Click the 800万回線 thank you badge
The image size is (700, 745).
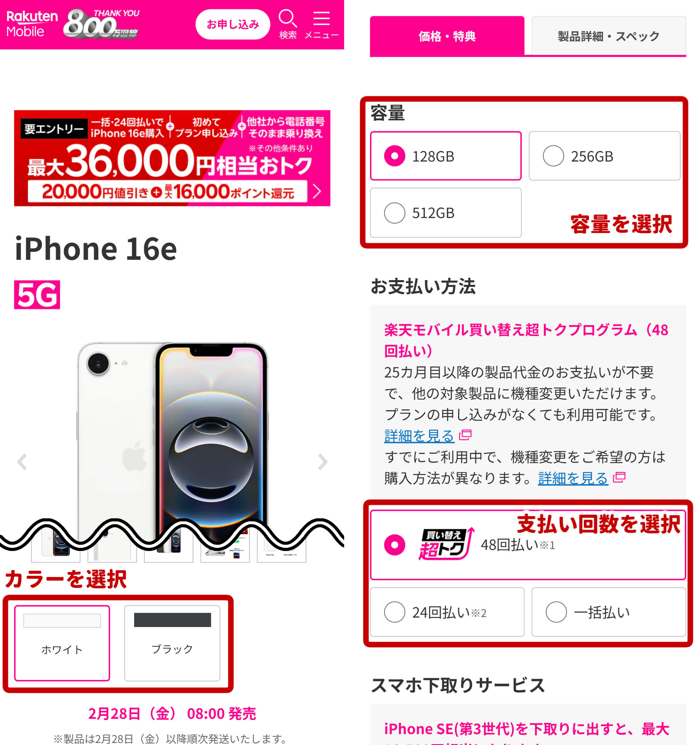click(101, 24)
